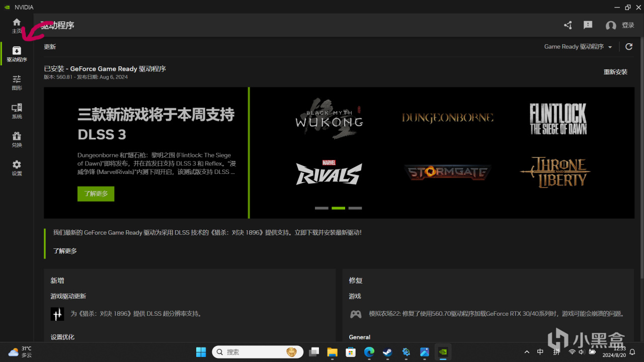Viewport: 644px width, 362px height.
Task: Open the battery tray icon
Action: [x=592, y=352]
